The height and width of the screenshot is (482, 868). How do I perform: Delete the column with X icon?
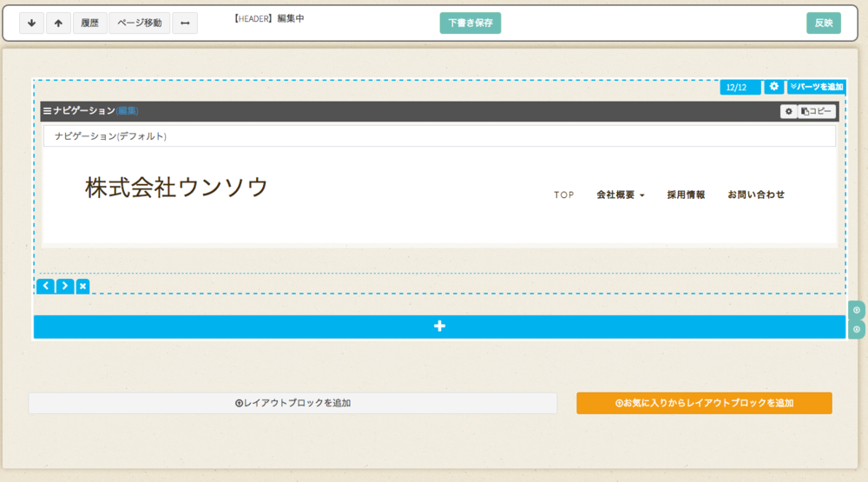[x=82, y=286]
